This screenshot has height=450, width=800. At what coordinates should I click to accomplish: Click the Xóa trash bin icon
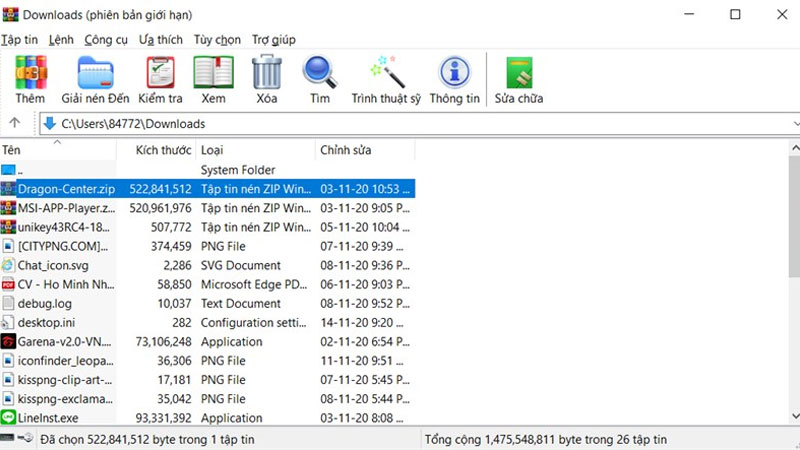coord(267,72)
